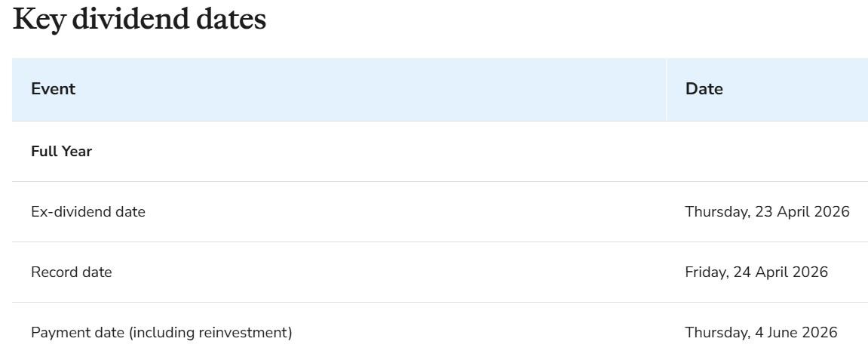The image size is (868, 360).
Task: Click the word Year in Full Year
Action: [76, 152]
